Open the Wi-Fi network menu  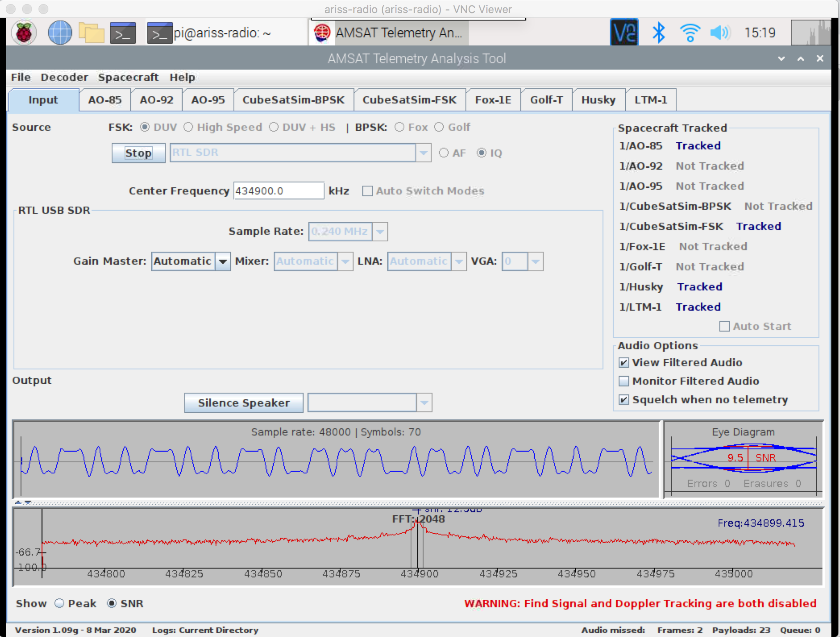click(690, 32)
